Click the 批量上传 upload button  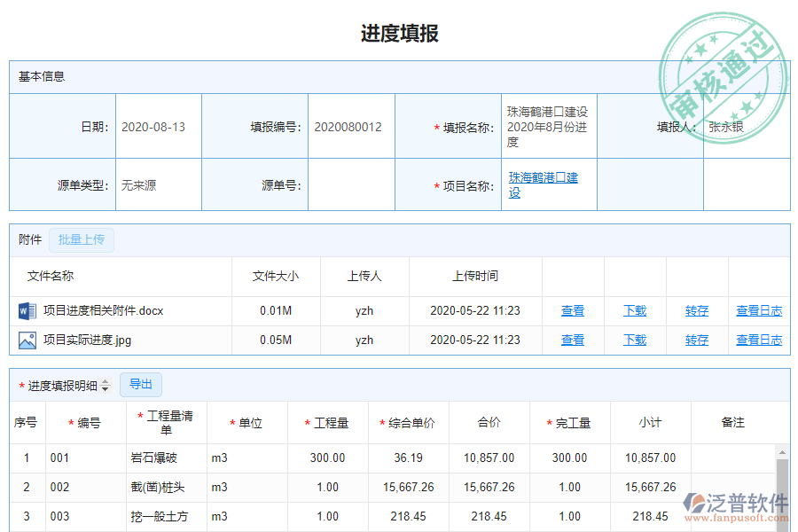[82, 239]
